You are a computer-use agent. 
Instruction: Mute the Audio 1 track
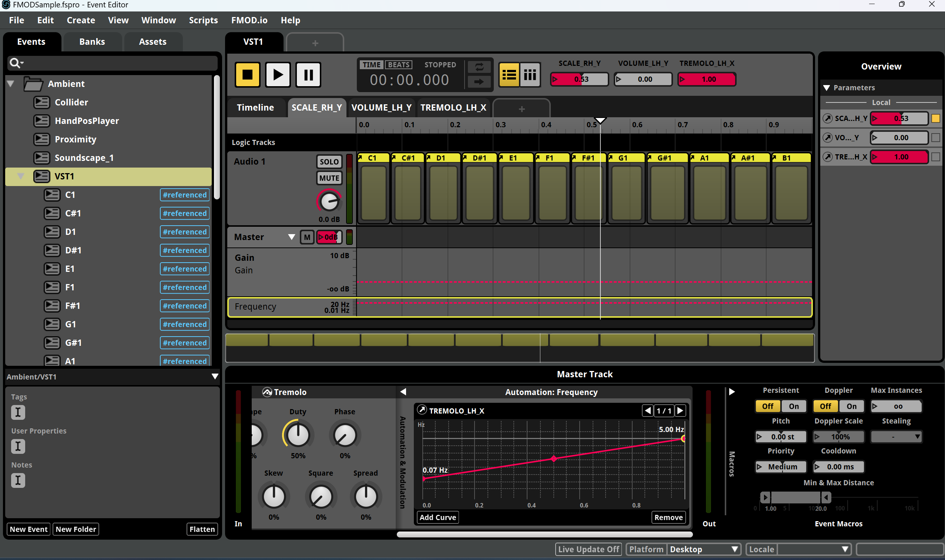[x=329, y=178]
